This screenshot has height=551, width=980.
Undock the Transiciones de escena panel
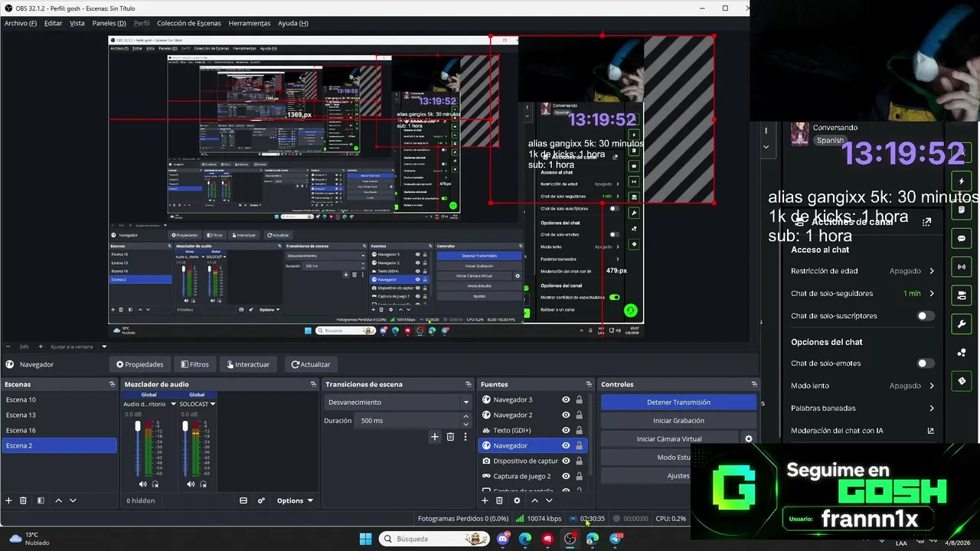[x=469, y=384]
